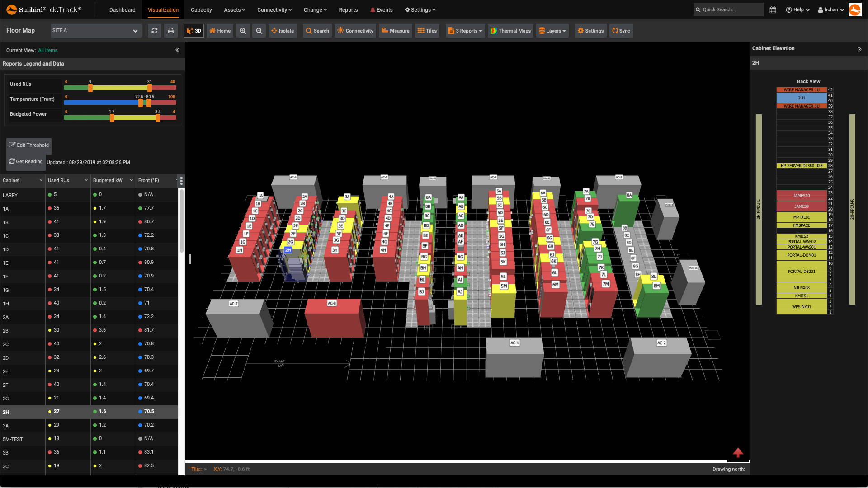Screen dimensions: 868x488
Task: Click the Quick Search input field
Action: pos(729,9)
